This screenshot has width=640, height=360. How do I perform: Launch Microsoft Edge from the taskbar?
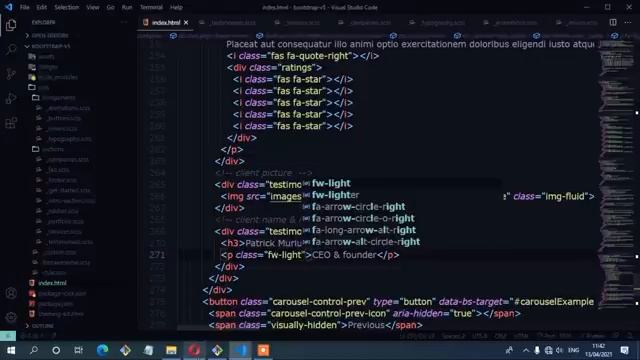tap(102, 350)
